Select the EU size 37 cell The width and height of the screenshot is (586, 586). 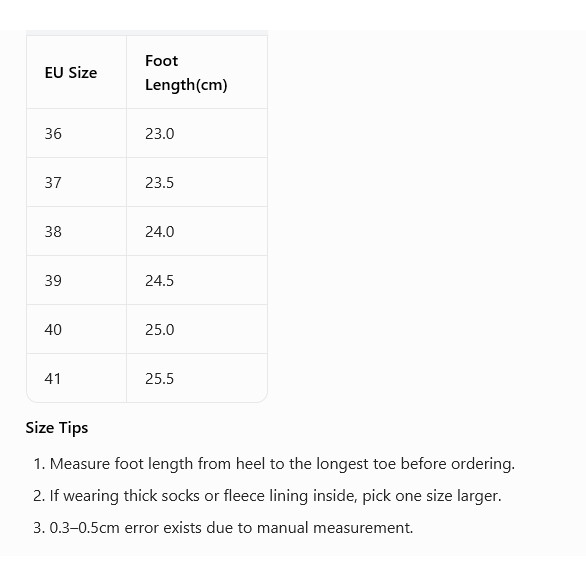pyautogui.click(x=76, y=182)
